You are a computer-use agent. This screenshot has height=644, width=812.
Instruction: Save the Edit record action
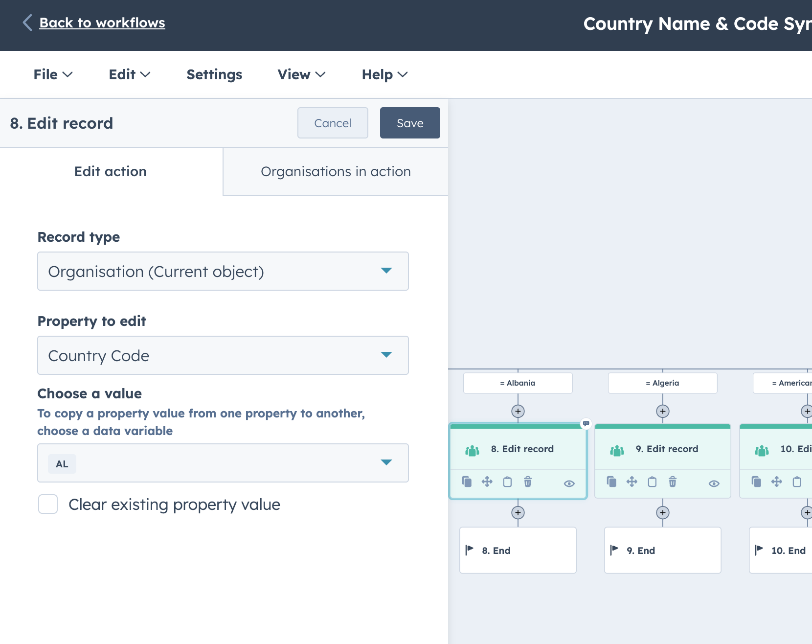tap(410, 123)
